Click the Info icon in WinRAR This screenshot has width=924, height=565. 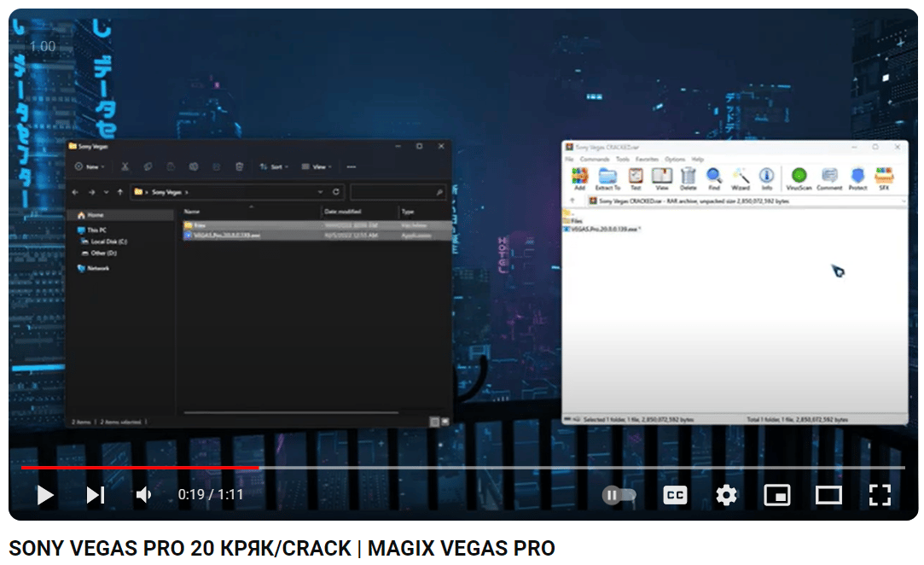click(767, 178)
